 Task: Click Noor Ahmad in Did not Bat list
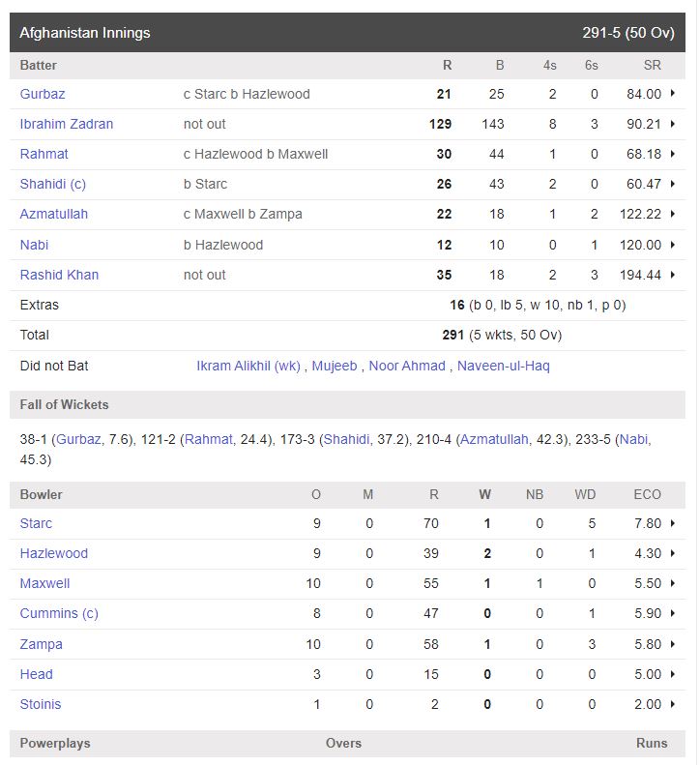pyautogui.click(x=407, y=366)
